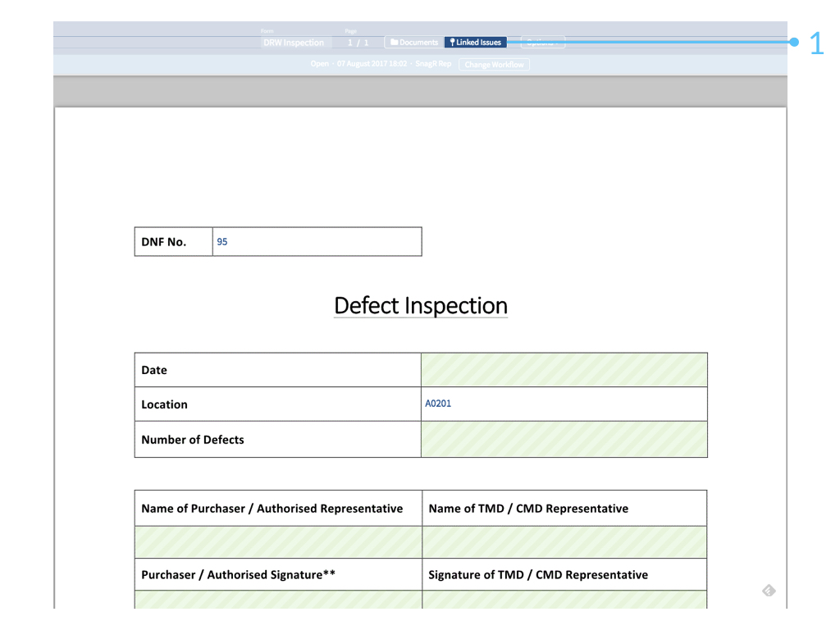Click the diamond icon at the page corner
The width and height of the screenshot is (840, 630).
point(769,591)
